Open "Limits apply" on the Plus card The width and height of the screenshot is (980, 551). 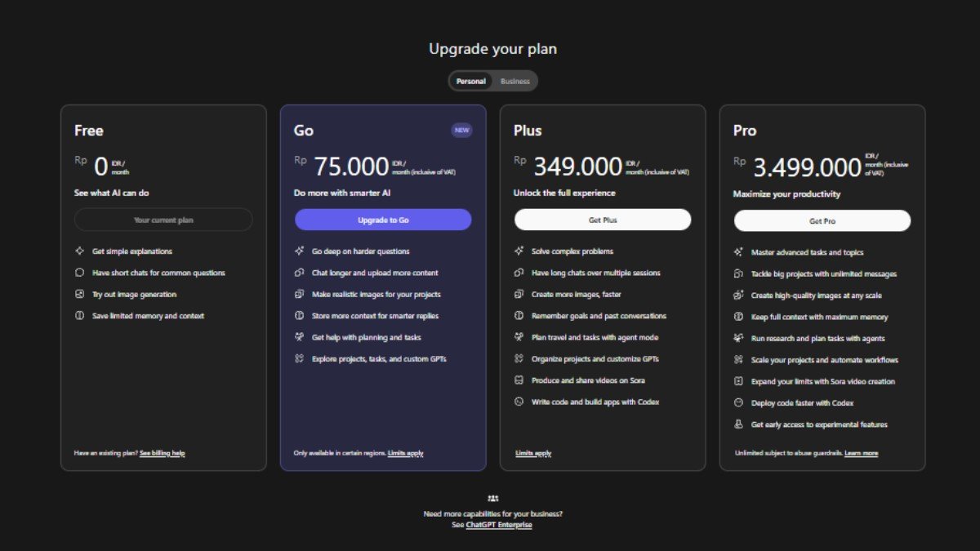pyautogui.click(x=532, y=452)
